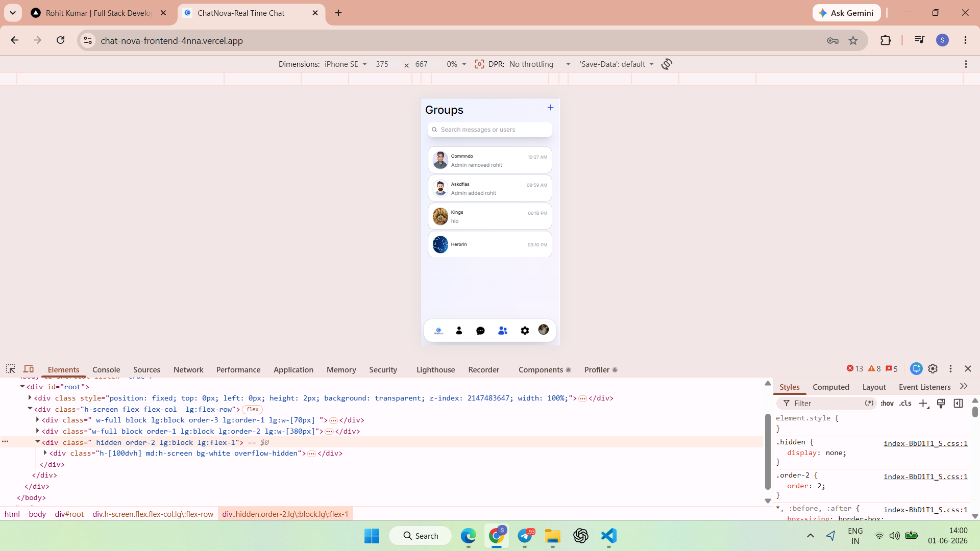Switch to the Console tab
The image size is (980, 551).
(x=106, y=369)
